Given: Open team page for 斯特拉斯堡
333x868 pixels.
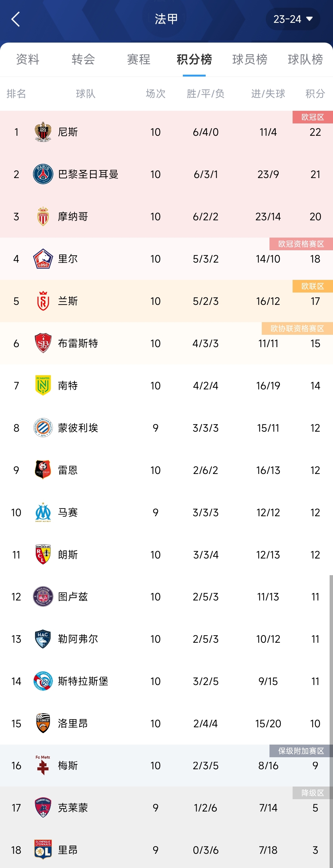Looking at the screenshot, I should pyautogui.click(x=83, y=681).
